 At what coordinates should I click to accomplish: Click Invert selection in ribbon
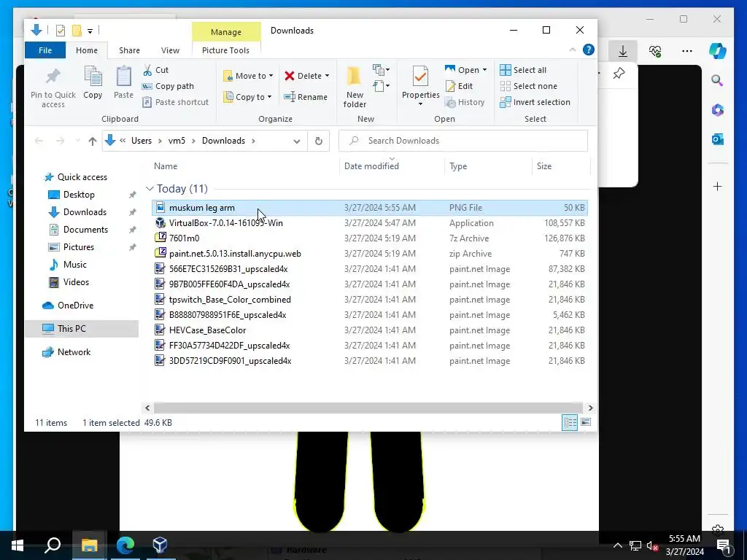coord(535,102)
